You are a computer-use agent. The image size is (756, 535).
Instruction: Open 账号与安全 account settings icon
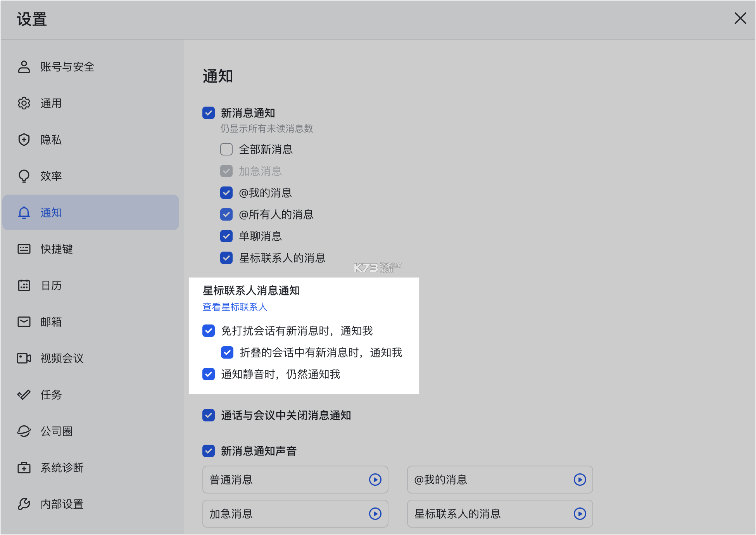click(x=24, y=67)
